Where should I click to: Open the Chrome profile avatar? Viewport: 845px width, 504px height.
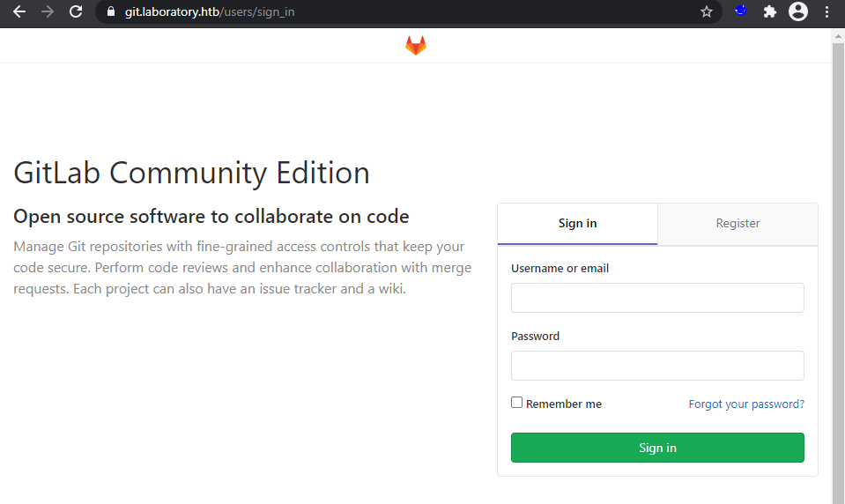coord(797,12)
